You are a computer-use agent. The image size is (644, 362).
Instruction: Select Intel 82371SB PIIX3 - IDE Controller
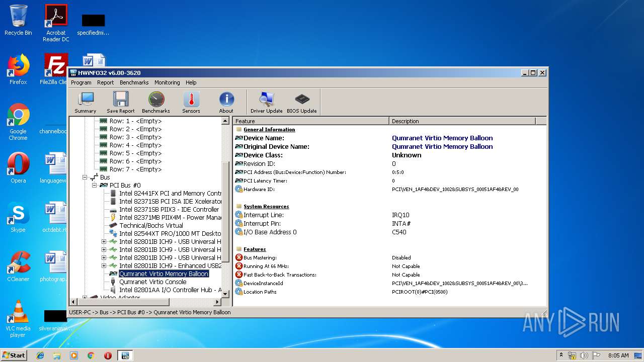(169, 210)
